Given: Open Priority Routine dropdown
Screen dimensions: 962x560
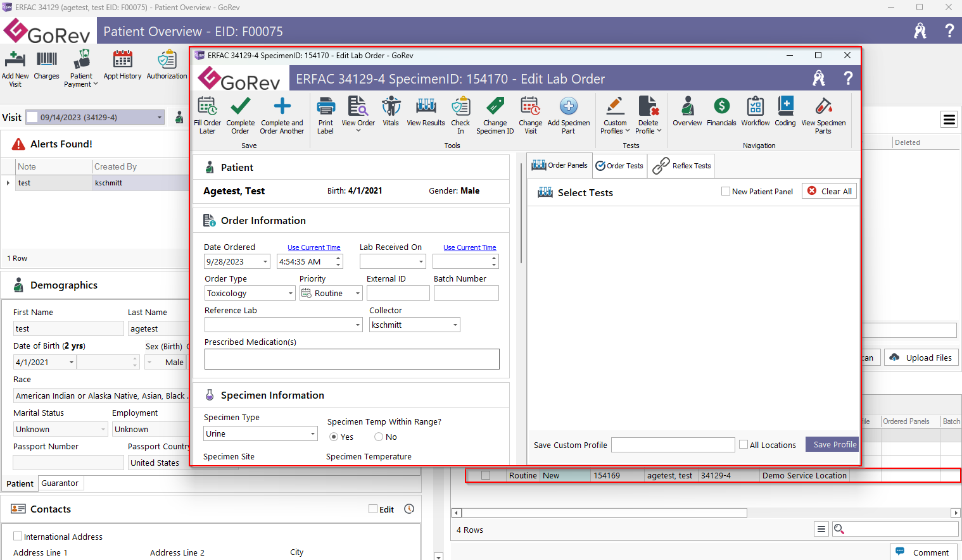Looking at the screenshot, I should pyautogui.click(x=358, y=293).
